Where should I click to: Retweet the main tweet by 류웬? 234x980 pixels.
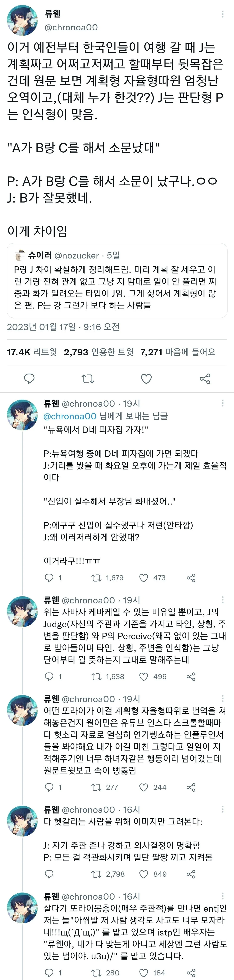pos(88,379)
